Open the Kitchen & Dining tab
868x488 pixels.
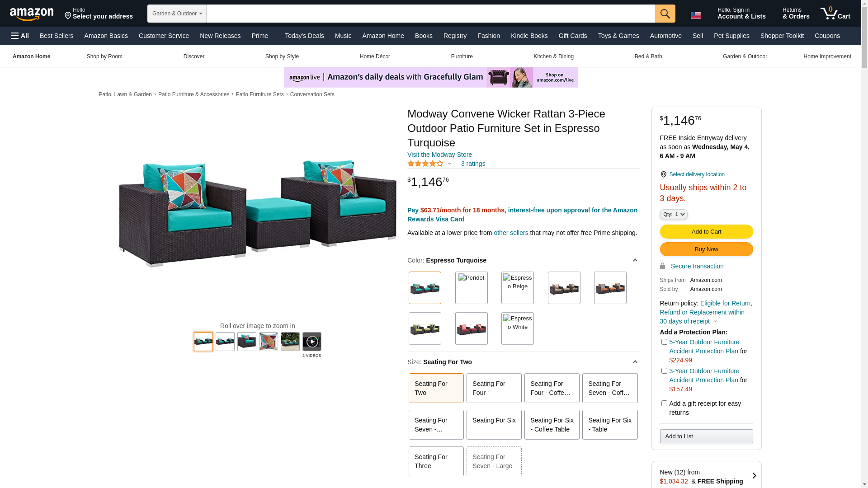[x=553, y=56]
